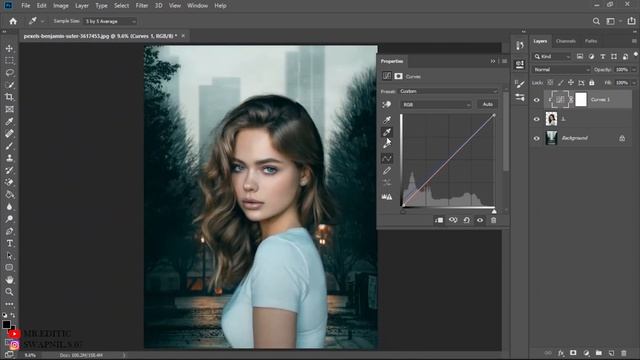640x360 pixels.
Task: Open the Window menu
Action: coord(198,6)
